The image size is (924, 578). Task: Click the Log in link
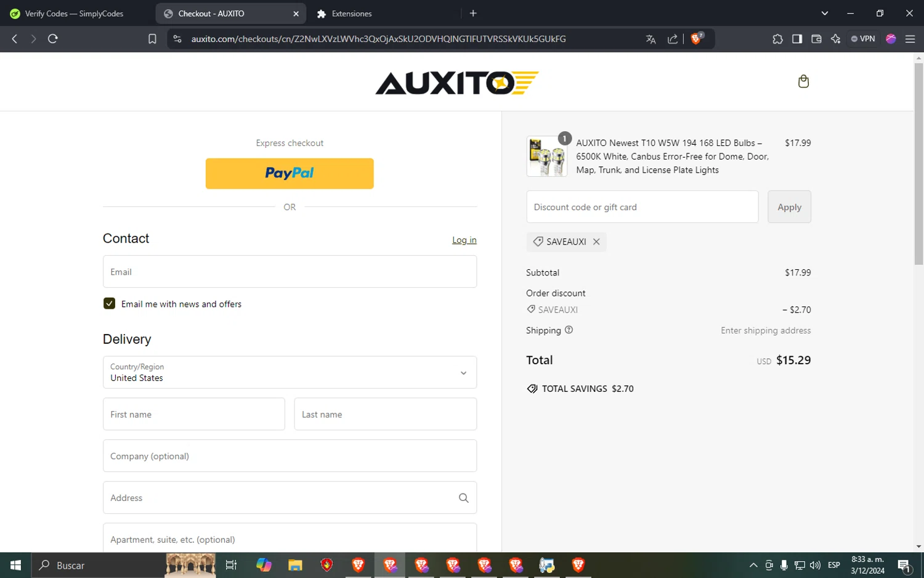[464, 240]
